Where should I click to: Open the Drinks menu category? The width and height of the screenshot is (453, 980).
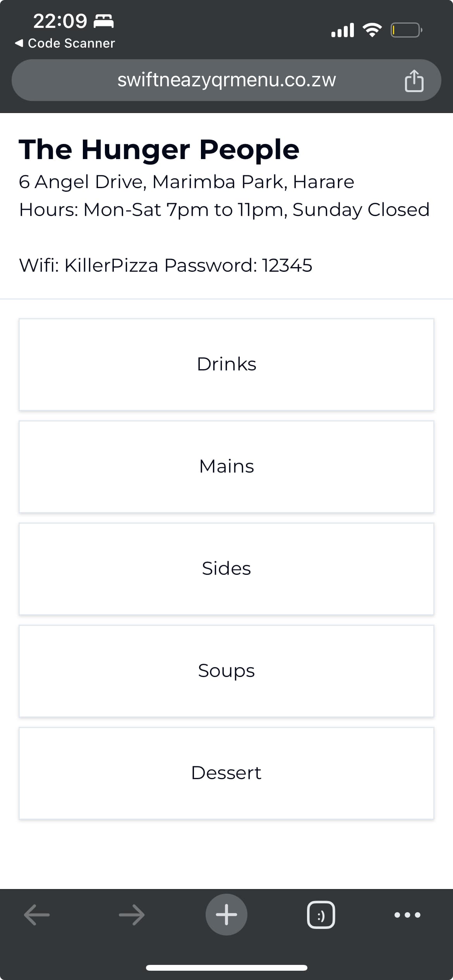coord(226,364)
